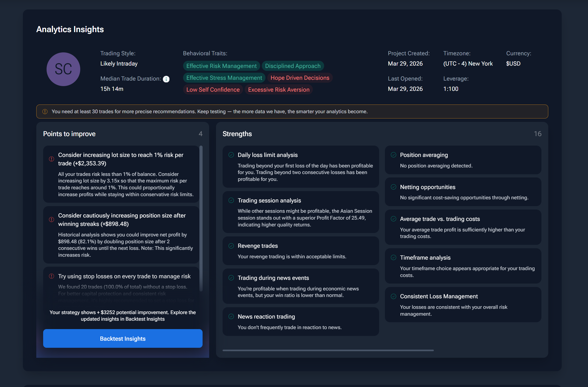Click the warning icon in the 30 trades notice
The image size is (588, 387).
(45, 112)
